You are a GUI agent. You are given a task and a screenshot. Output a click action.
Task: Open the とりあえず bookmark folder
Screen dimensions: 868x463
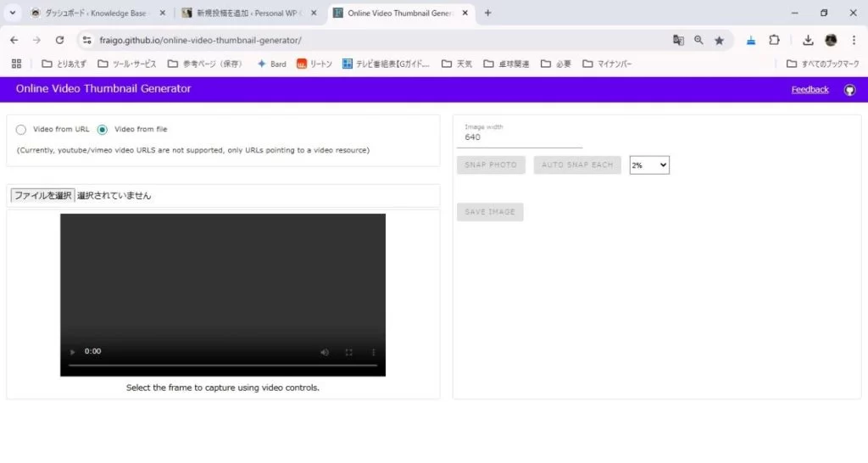pyautogui.click(x=64, y=64)
